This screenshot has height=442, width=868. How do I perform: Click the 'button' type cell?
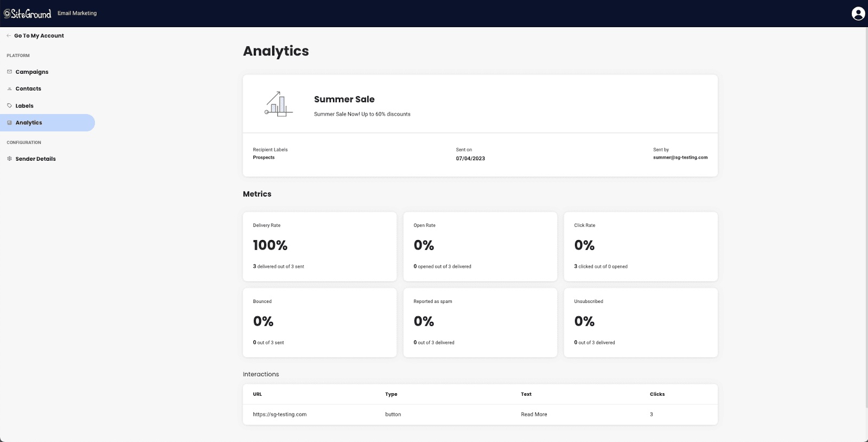pyautogui.click(x=393, y=414)
